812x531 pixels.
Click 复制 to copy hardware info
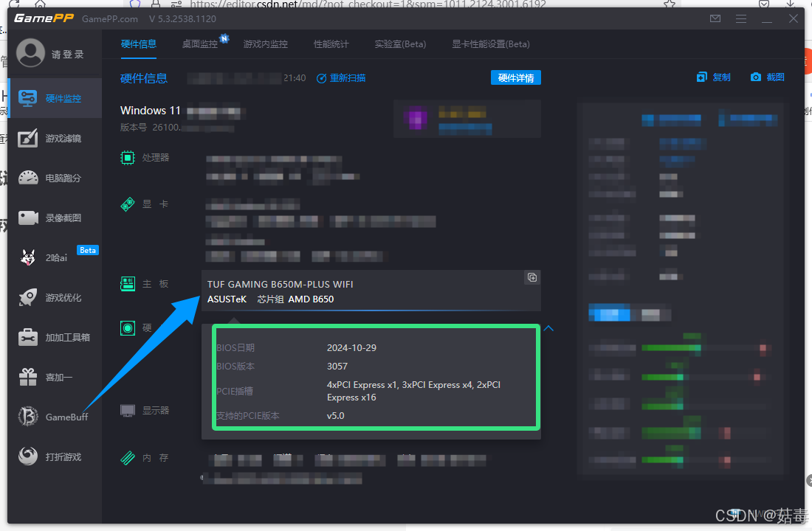point(713,77)
